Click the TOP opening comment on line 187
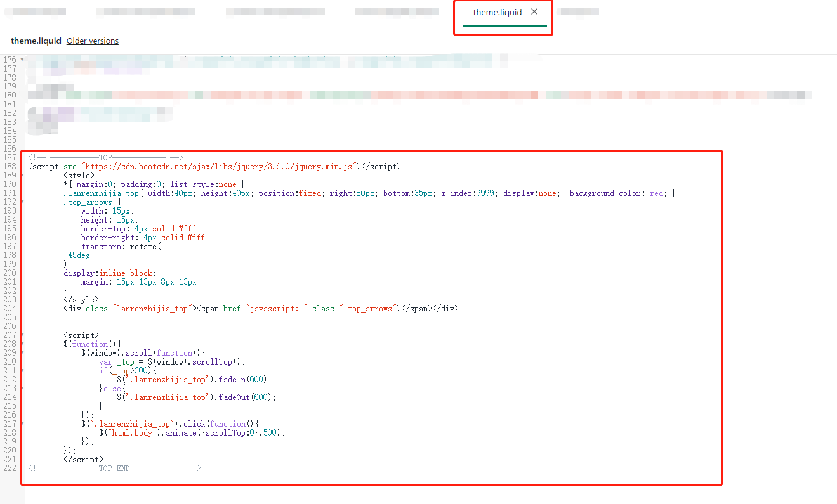Image resolution: width=837 pixels, height=504 pixels. 105,157
